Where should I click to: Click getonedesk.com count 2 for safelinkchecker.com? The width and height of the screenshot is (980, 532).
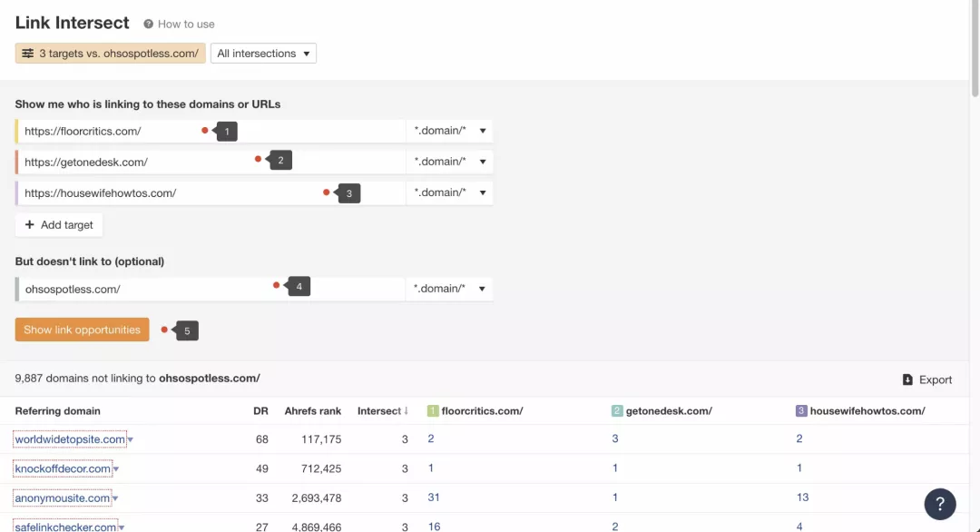click(615, 527)
